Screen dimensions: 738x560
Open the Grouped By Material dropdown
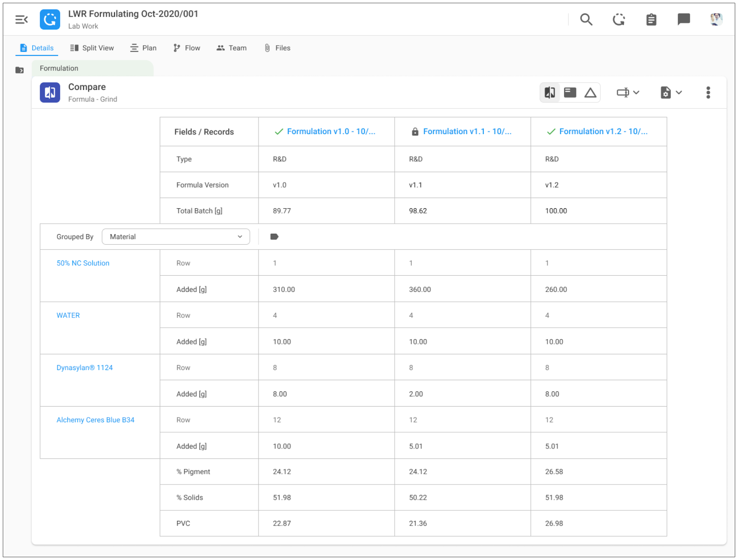176,236
